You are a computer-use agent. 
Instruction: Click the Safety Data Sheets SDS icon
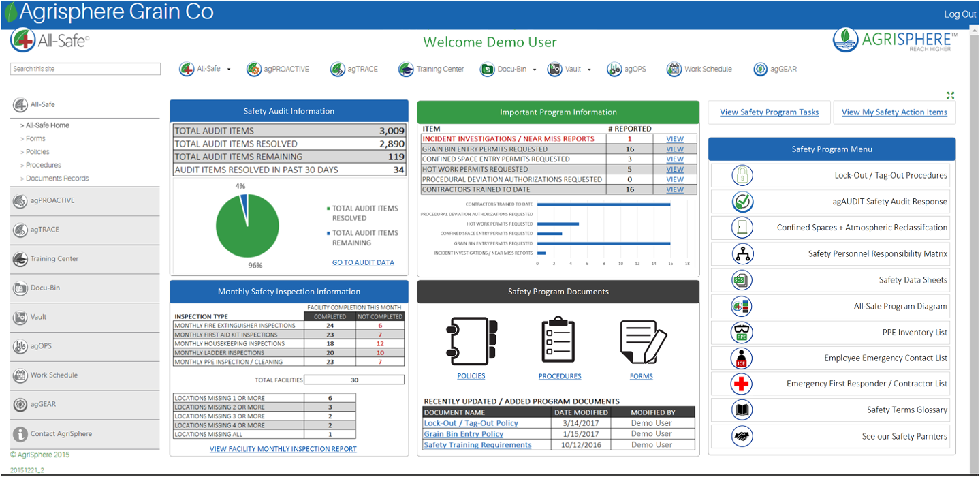click(742, 280)
